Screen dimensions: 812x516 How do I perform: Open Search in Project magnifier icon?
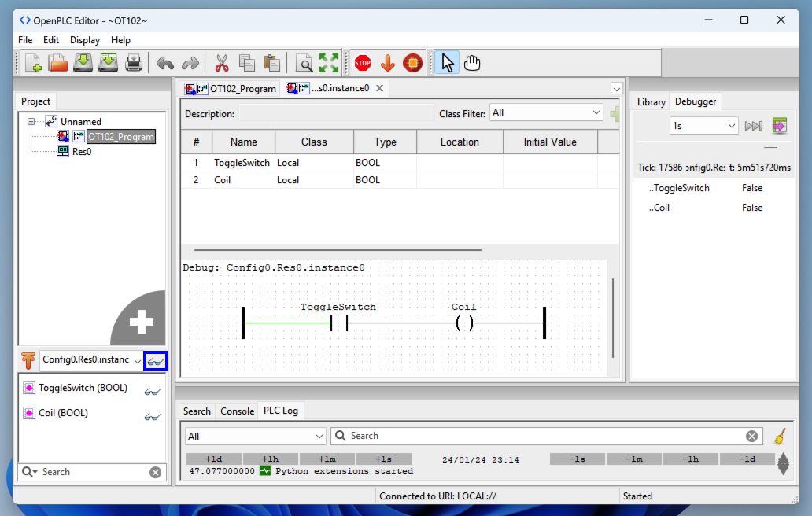coord(304,63)
